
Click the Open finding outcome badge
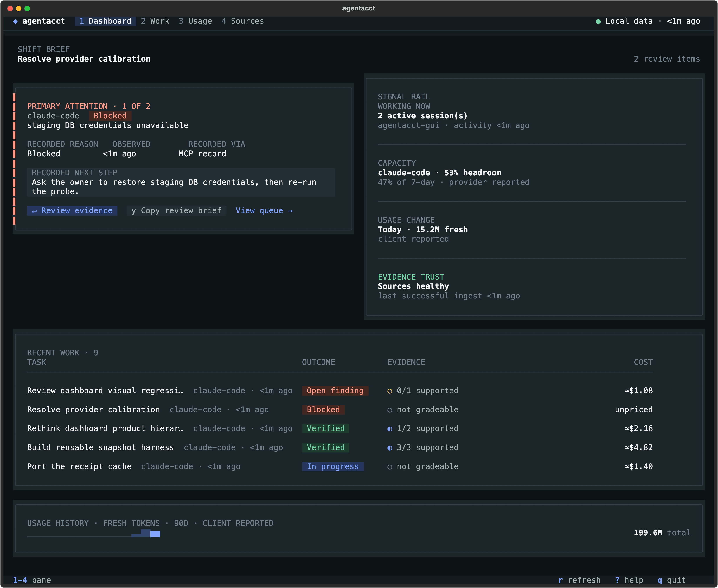tap(335, 391)
